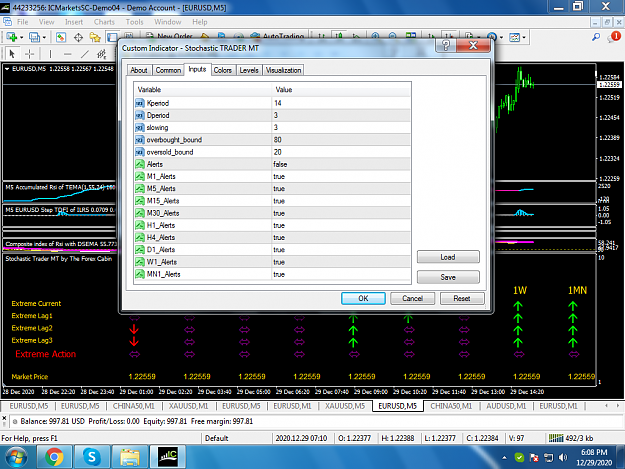The height and width of the screenshot is (469, 625).
Task: Click the Save button
Action: coord(448,277)
